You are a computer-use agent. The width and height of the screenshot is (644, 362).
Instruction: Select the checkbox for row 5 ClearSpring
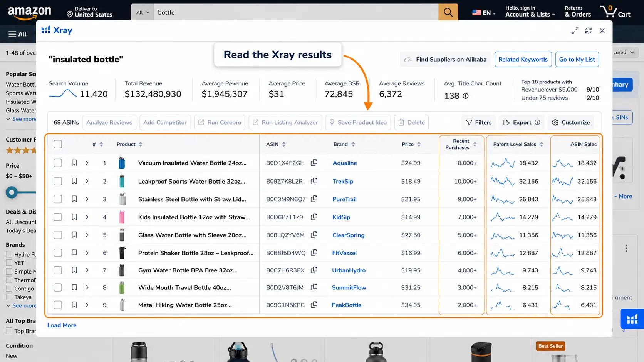click(x=58, y=235)
